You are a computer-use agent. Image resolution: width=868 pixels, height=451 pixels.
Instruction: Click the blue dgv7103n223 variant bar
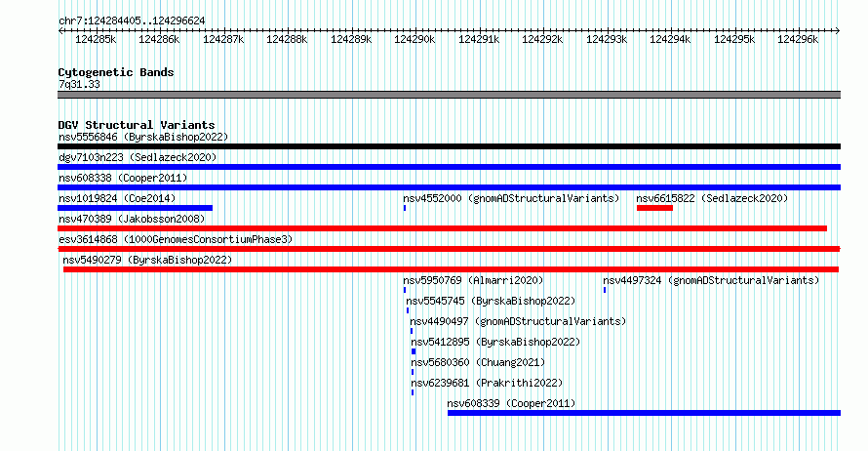(x=449, y=167)
